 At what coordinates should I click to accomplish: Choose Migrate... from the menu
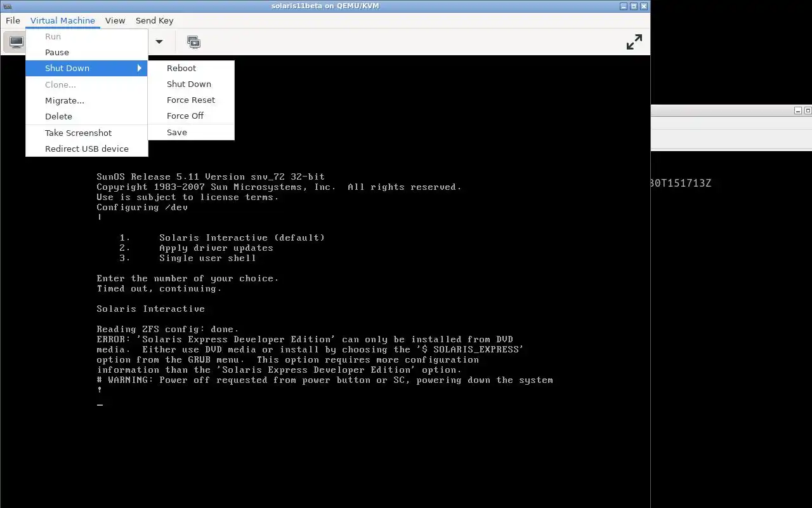tap(87, 100)
